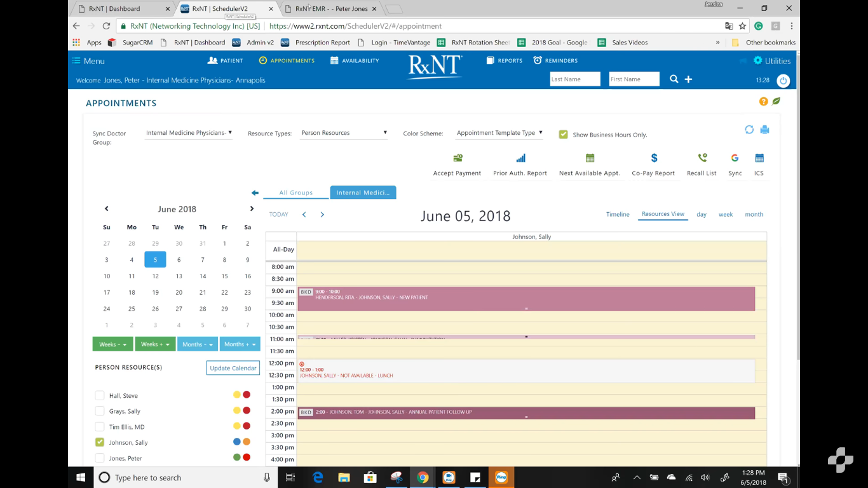The width and height of the screenshot is (868, 488).
Task: Click green color dot for Jones, Peter
Action: (x=237, y=457)
